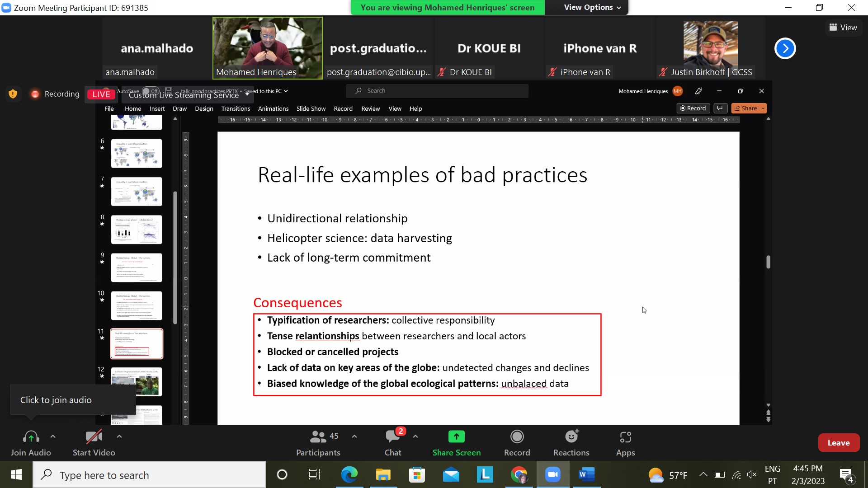The height and width of the screenshot is (488, 868).
Task: Click the pen icon beside the MH avatar
Action: pyautogui.click(x=698, y=91)
